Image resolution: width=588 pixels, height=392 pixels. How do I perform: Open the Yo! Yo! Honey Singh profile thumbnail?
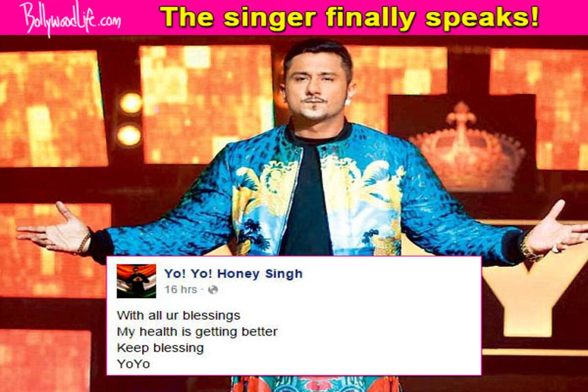coord(136,281)
